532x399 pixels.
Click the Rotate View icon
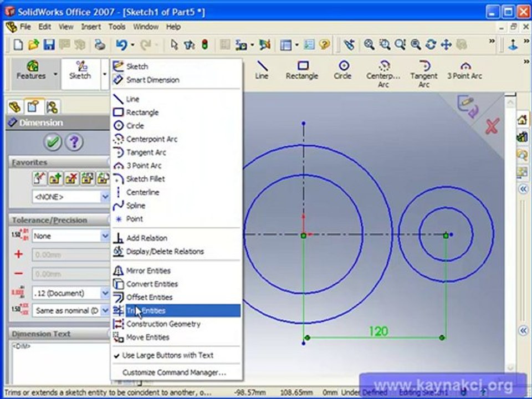coord(431,44)
